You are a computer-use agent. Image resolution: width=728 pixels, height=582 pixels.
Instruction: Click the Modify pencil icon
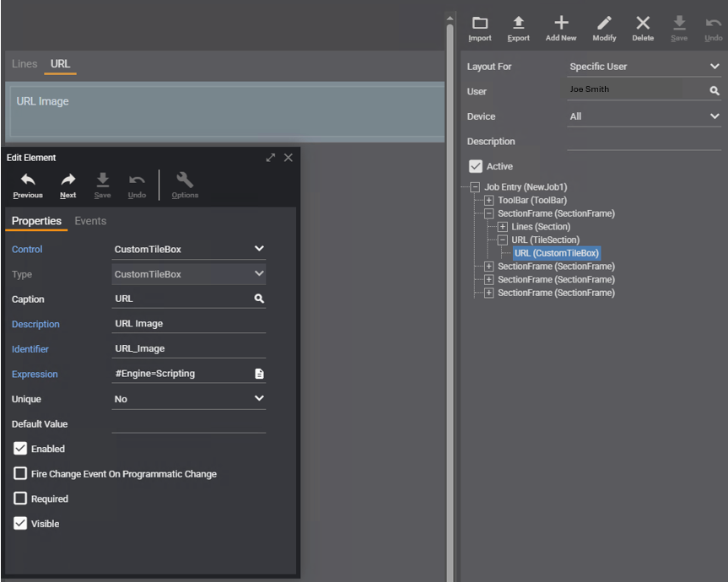point(604,24)
